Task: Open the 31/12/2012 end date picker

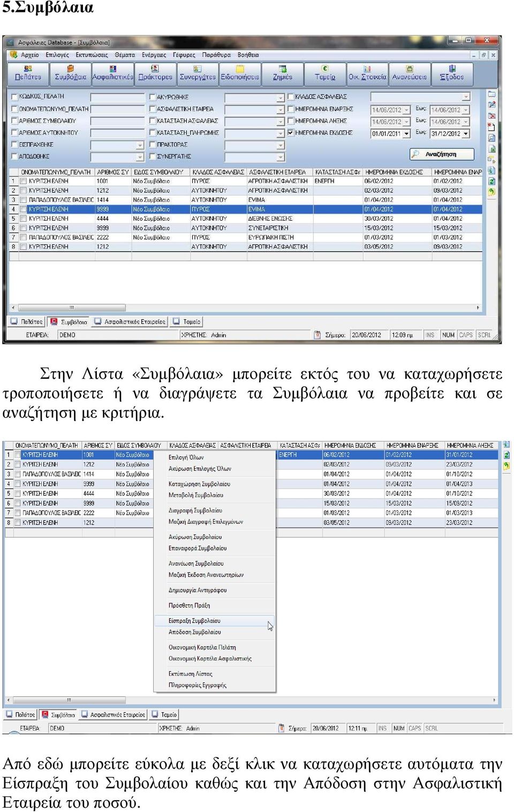Action: pyautogui.click(x=466, y=133)
